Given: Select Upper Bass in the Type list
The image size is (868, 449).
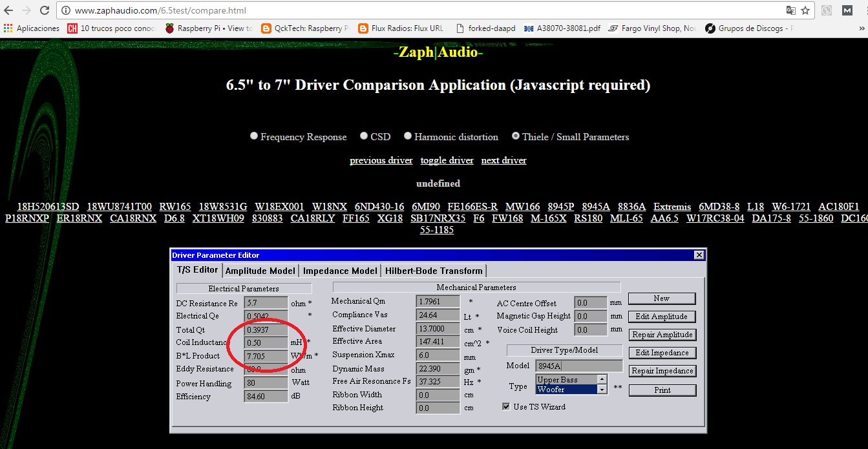Looking at the screenshot, I should (x=567, y=380).
